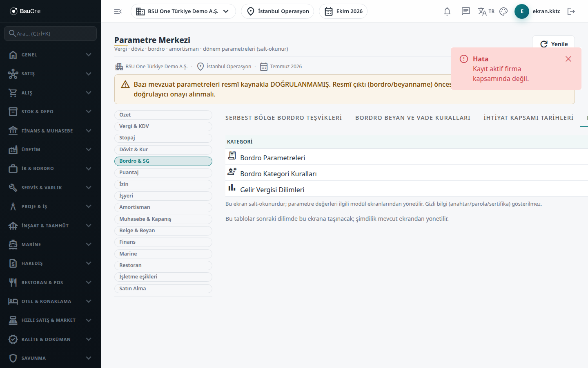Open the theme palette icon
Image resolution: width=588 pixels, height=368 pixels.
tap(503, 11)
